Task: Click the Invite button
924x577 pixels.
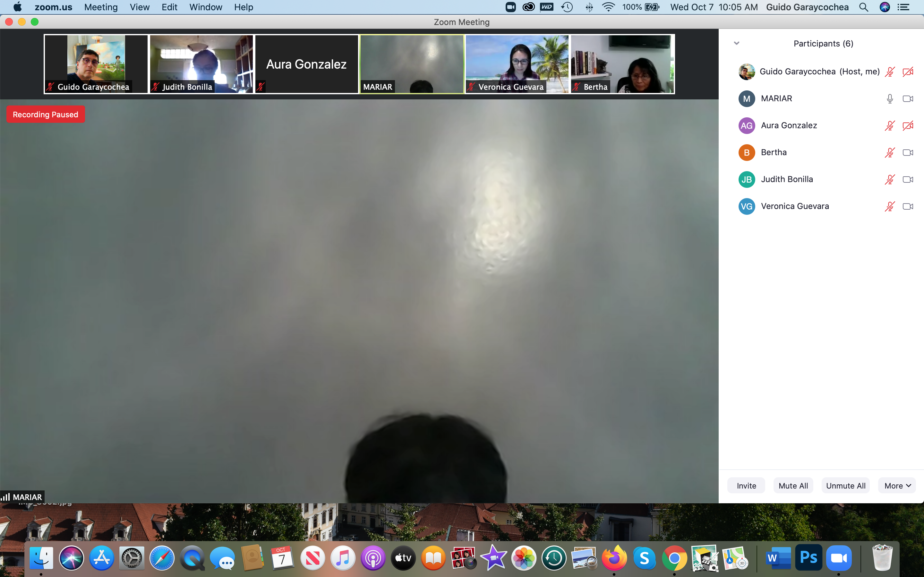Action: point(746,485)
